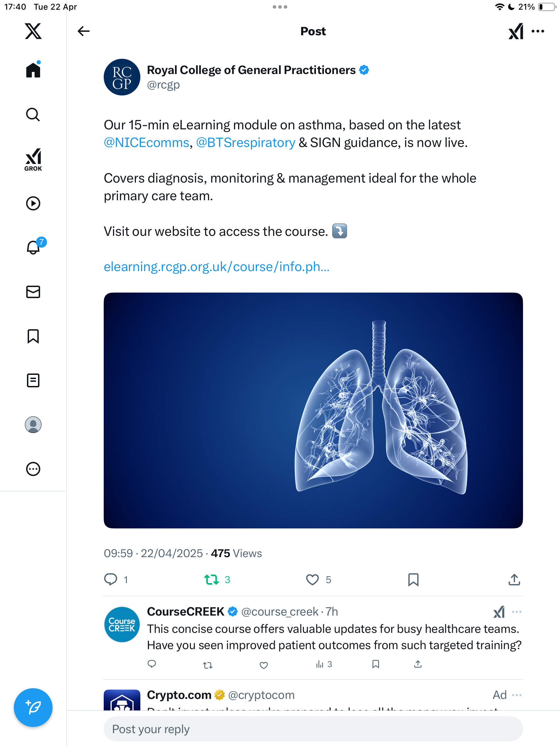560x747 pixels.
Task: View the lungs image attachment
Action: [x=313, y=411]
